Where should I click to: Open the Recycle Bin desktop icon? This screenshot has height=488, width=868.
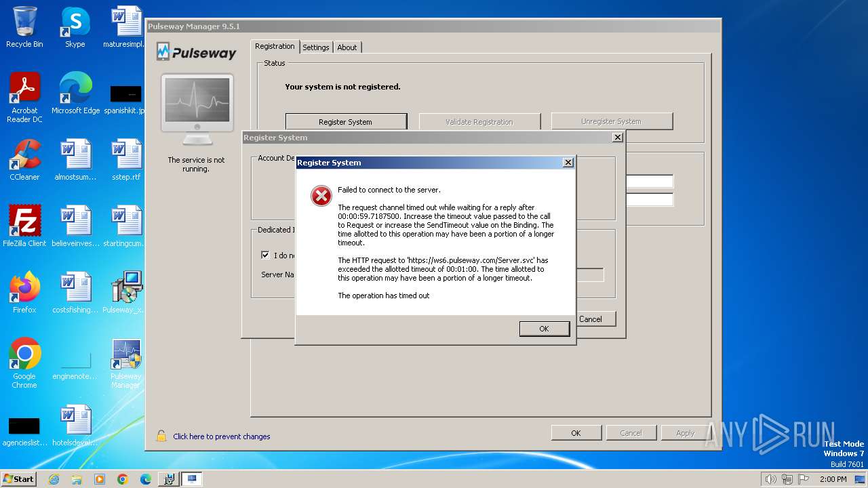[x=24, y=27]
